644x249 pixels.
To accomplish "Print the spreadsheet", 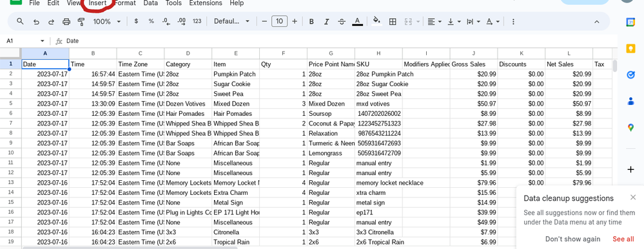I will point(66,22).
